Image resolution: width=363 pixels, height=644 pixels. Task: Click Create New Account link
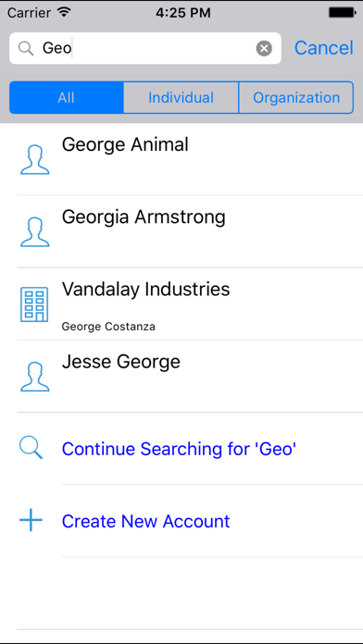pos(145,521)
